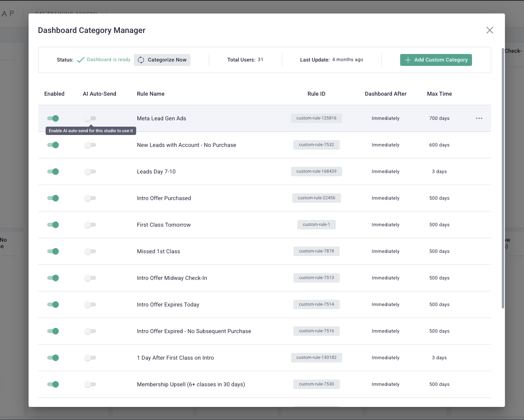Screen dimensions: 524x420
Task: Enable AI Auto-Send for Intro Offer Midway Check-In
Action: click(90, 278)
